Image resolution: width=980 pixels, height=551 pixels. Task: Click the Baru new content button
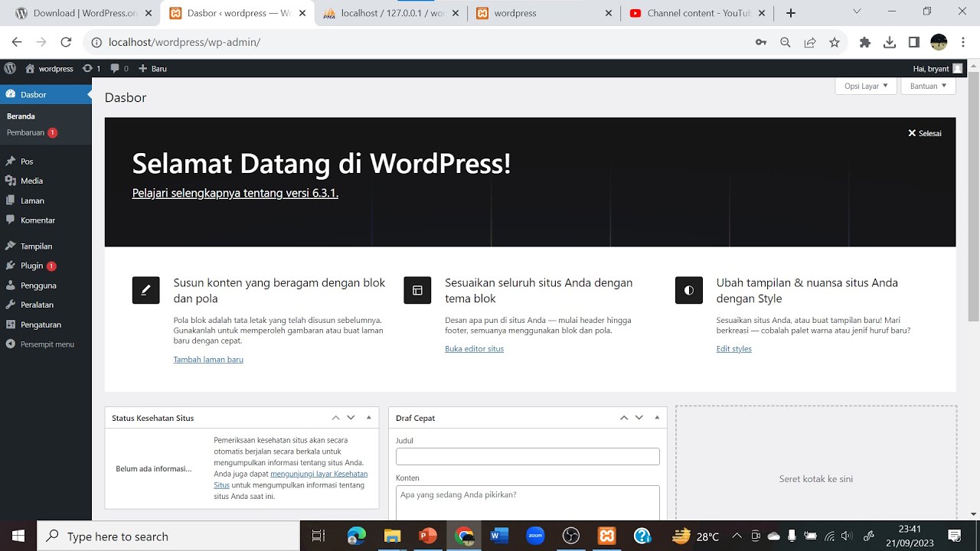pyautogui.click(x=152, y=68)
